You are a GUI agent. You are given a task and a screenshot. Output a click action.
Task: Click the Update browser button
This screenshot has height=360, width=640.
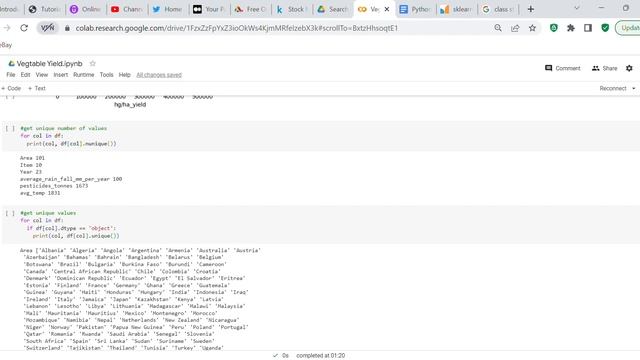pos(629,28)
